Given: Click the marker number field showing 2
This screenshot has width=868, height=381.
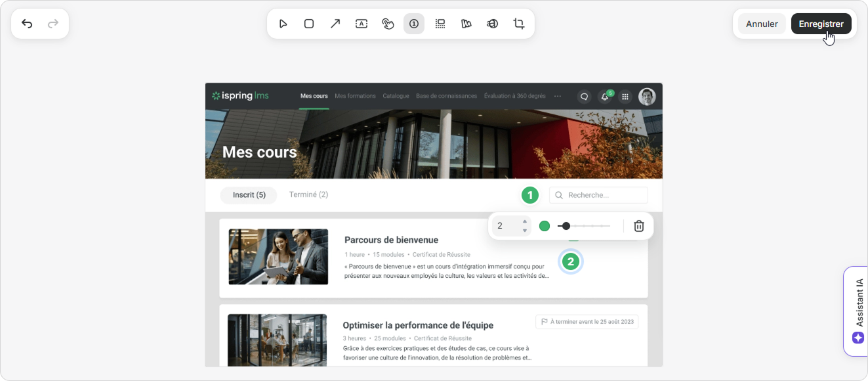Looking at the screenshot, I should click(x=506, y=226).
